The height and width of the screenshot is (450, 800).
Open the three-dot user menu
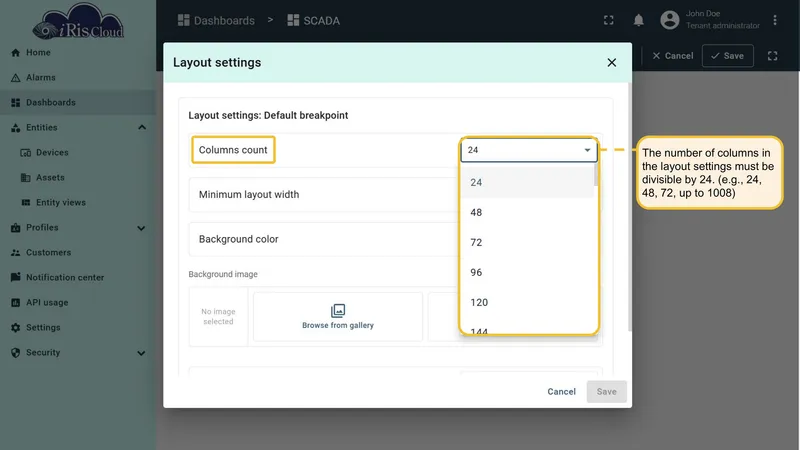tap(774, 20)
